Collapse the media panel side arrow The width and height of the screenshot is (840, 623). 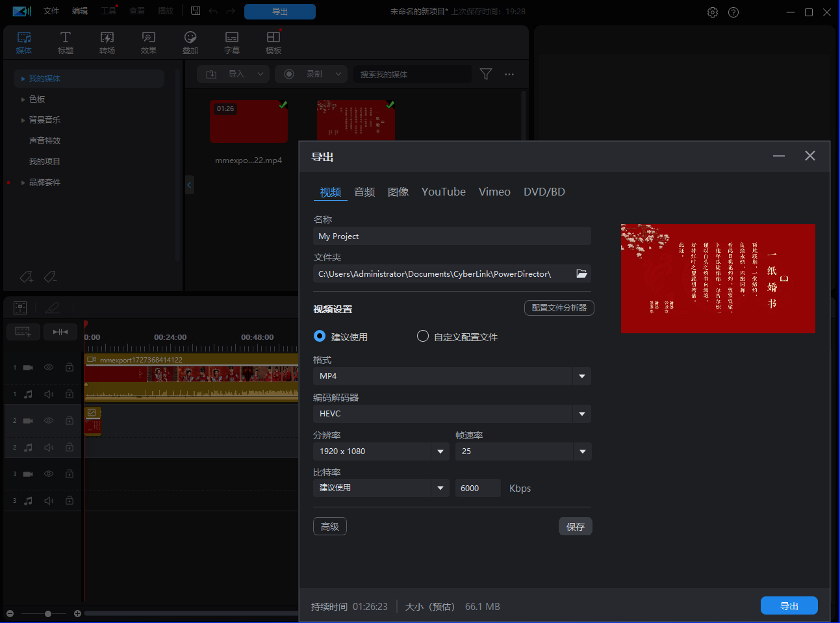[x=189, y=185]
